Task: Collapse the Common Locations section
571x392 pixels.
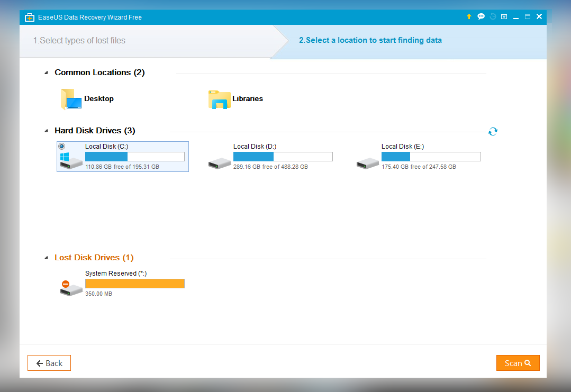Action: coord(47,72)
